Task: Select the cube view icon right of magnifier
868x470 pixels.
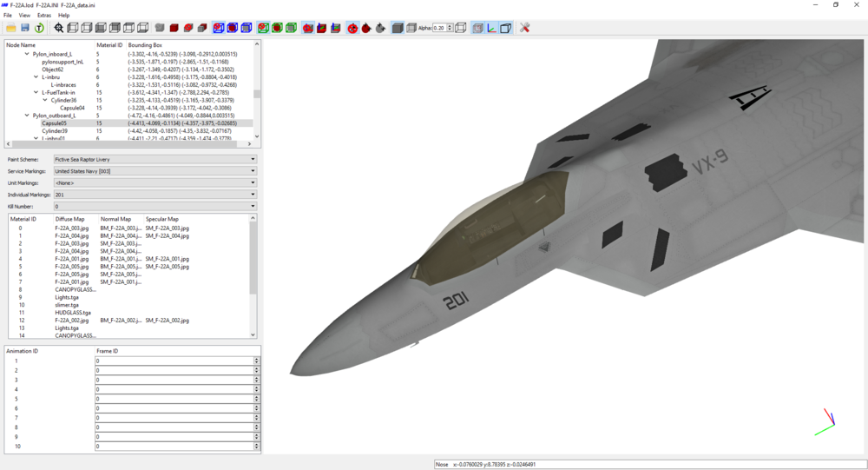Action: click(73, 28)
